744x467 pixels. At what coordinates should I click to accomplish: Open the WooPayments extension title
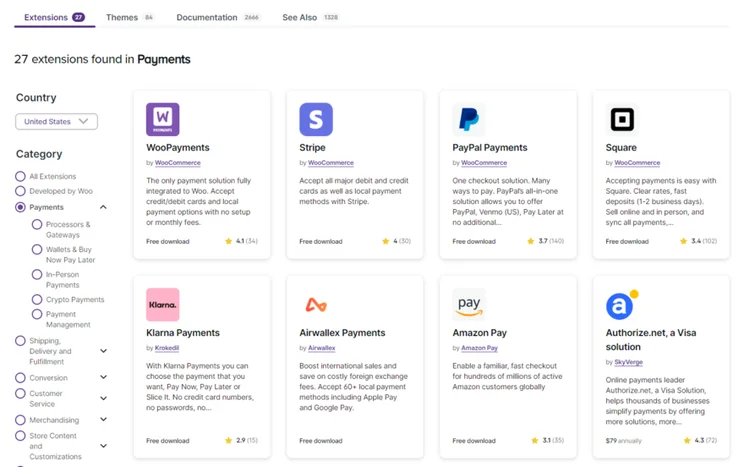tap(178, 148)
